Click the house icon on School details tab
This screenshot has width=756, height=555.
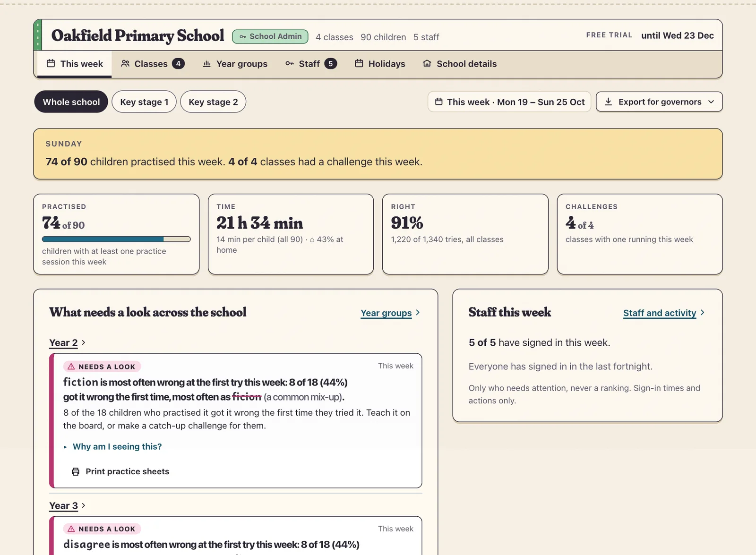click(x=427, y=63)
